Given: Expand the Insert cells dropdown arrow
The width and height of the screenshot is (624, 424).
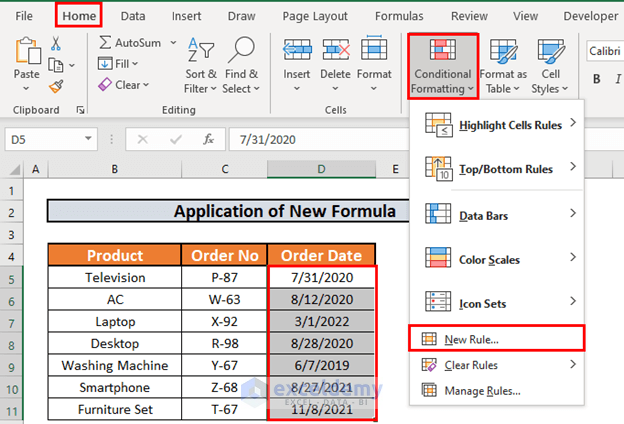Looking at the screenshot, I should (x=297, y=89).
